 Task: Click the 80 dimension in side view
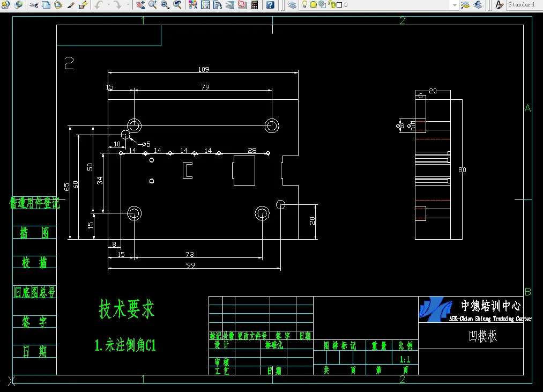[x=462, y=170]
